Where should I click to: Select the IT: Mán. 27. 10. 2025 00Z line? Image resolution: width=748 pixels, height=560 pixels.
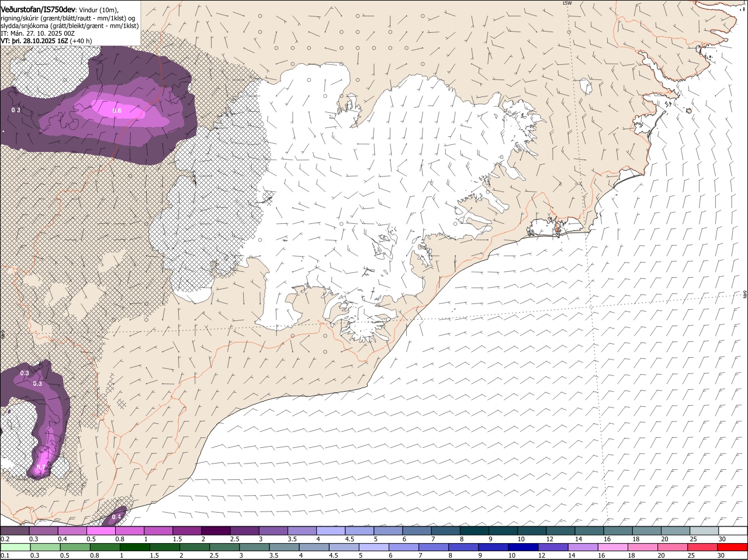coord(37,33)
